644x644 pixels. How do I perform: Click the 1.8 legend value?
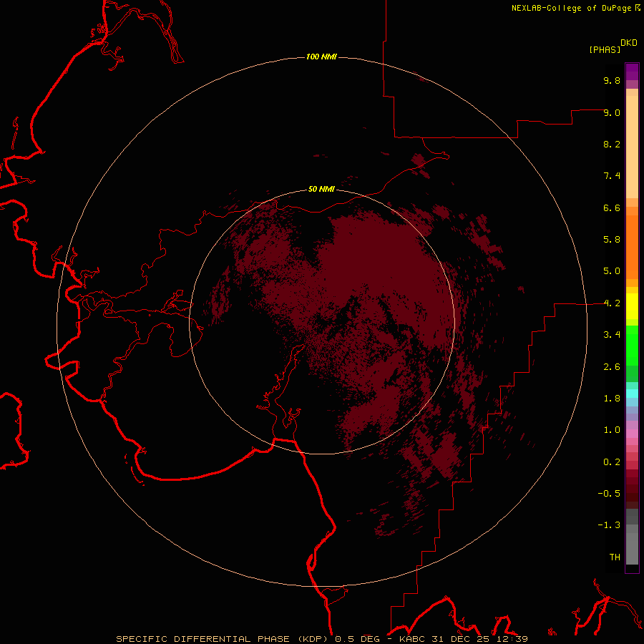[x=612, y=399]
